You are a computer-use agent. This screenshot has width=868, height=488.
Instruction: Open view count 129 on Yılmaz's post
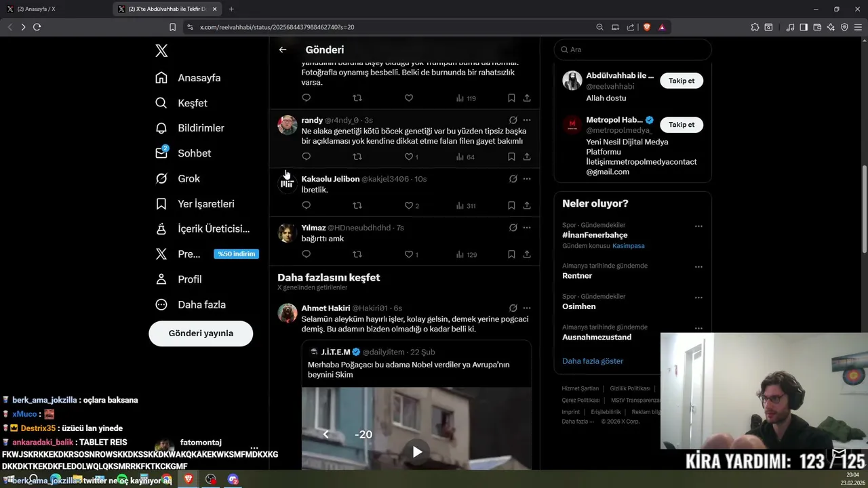click(467, 254)
